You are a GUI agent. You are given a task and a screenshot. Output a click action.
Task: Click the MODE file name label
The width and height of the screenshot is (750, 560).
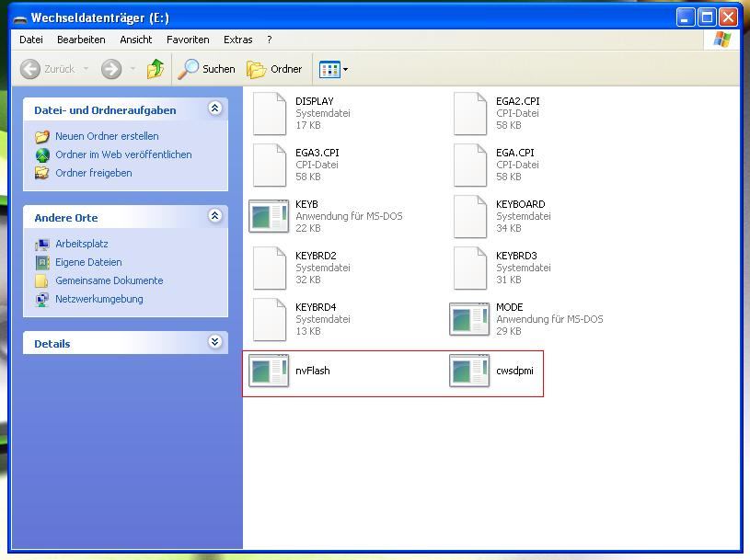click(510, 307)
